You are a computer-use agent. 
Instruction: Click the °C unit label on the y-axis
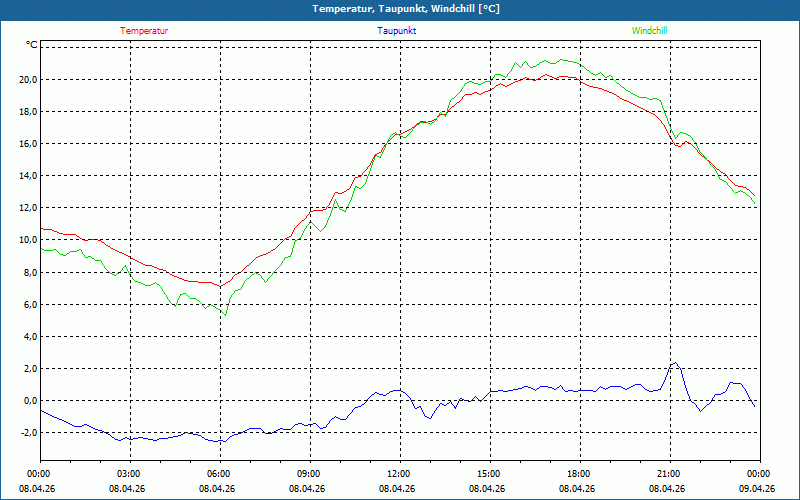[x=32, y=45]
